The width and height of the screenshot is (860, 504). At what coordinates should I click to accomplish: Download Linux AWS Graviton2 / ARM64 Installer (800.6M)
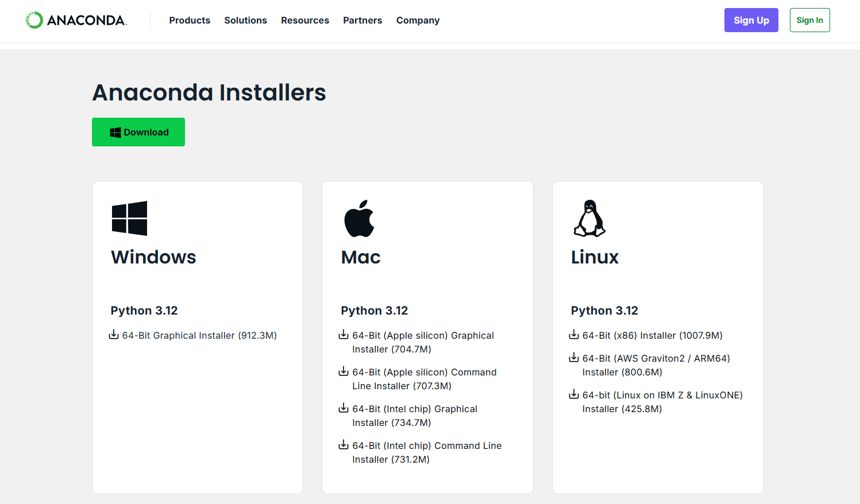coord(656,365)
